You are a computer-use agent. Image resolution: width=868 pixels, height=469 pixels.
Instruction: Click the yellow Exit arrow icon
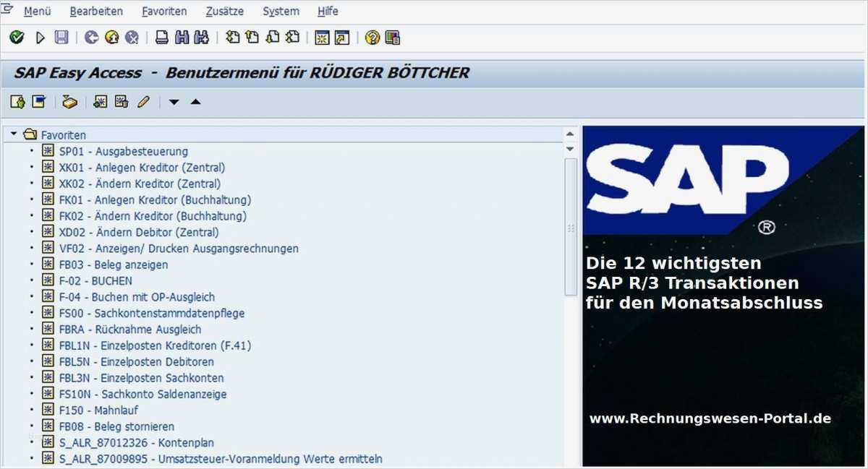pos(111,37)
